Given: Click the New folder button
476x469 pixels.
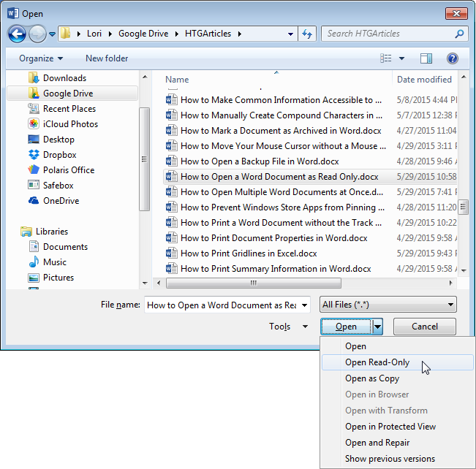Looking at the screenshot, I should pos(107,58).
